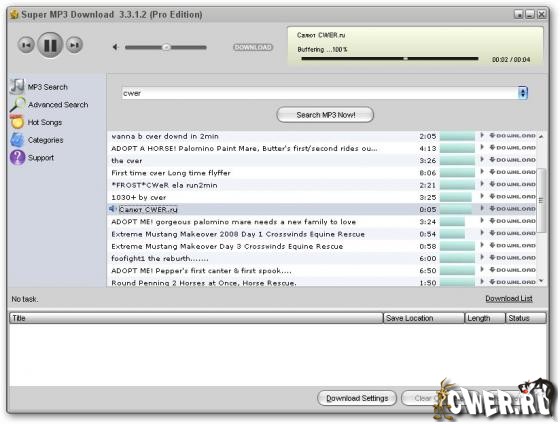Mute using the speaker volume icon
The image size is (560, 424).
115,47
